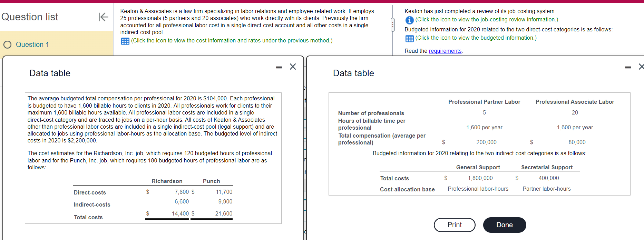The height and width of the screenshot is (240, 644).
Task: Click the General Support column header
Action: coord(478,167)
